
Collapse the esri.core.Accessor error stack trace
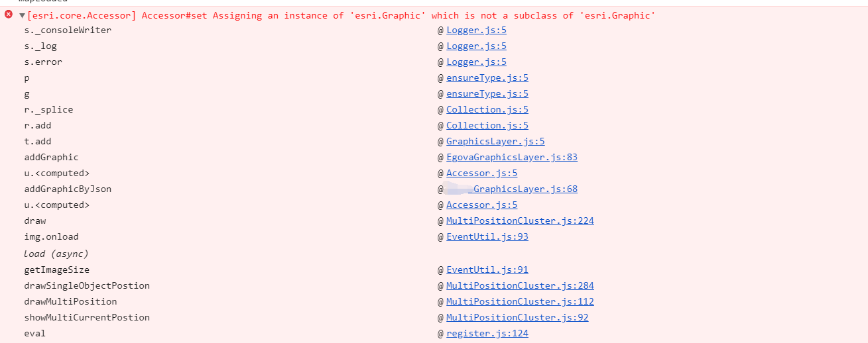[22, 15]
